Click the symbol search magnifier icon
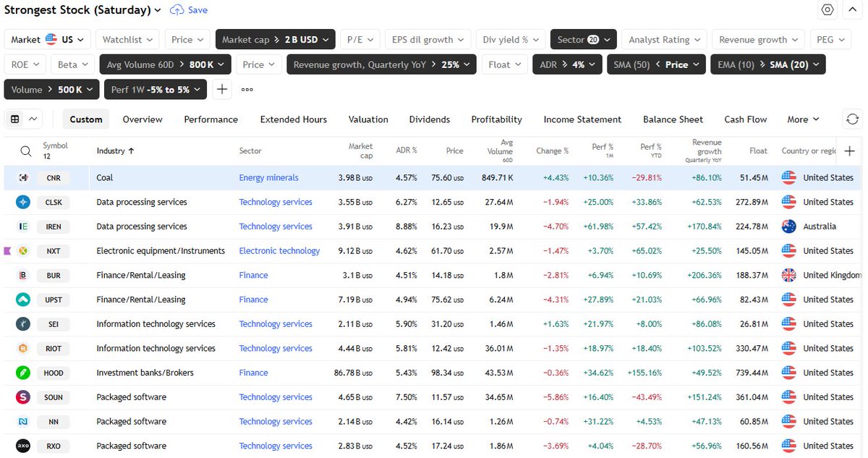Viewport: 868px width, 458px height. pos(25,151)
